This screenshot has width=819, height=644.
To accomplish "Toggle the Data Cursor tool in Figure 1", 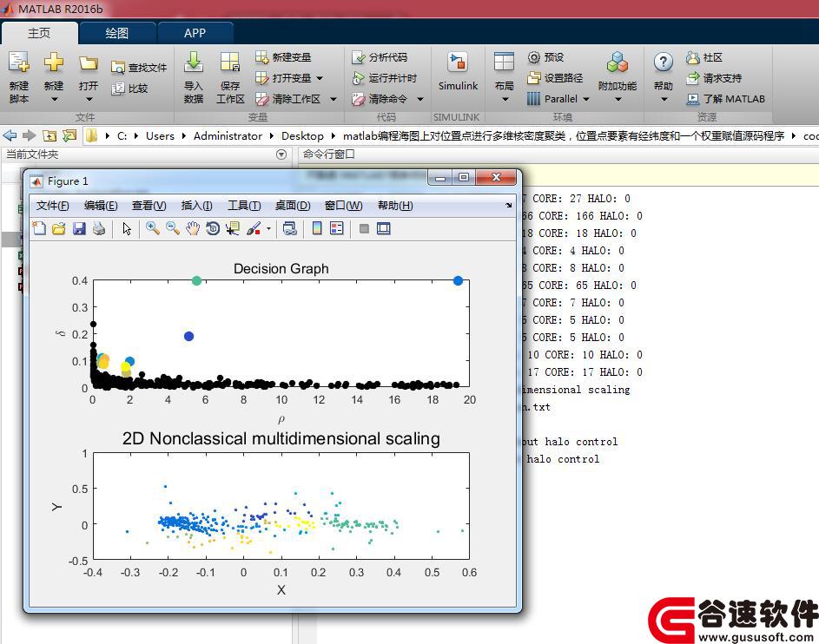I will click(x=233, y=228).
